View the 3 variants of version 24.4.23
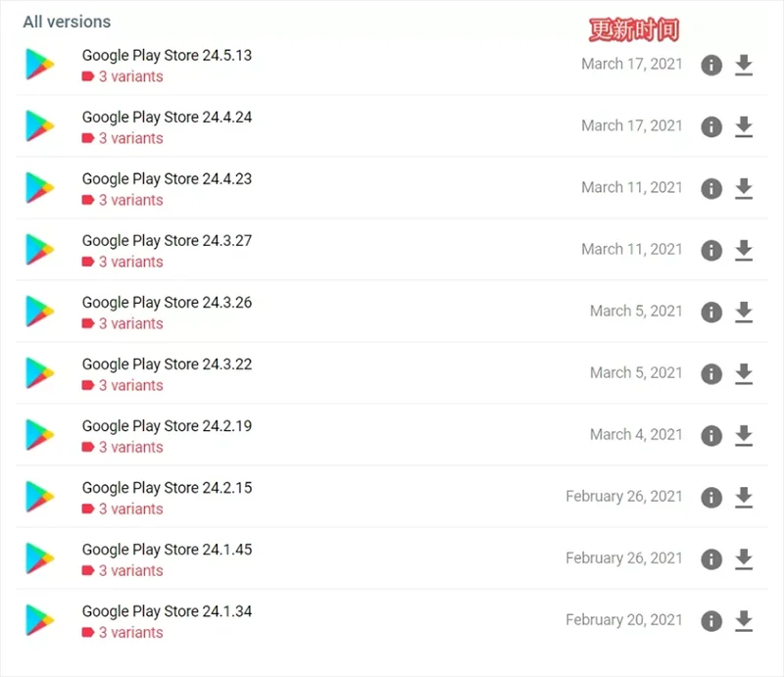The height and width of the screenshot is (677, 784). click(x=122, y=200)
